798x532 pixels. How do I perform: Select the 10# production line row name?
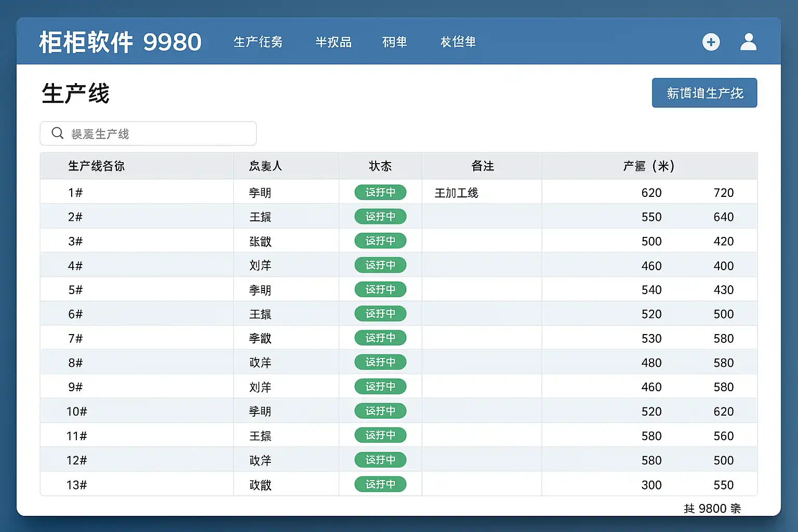(76, 411)
